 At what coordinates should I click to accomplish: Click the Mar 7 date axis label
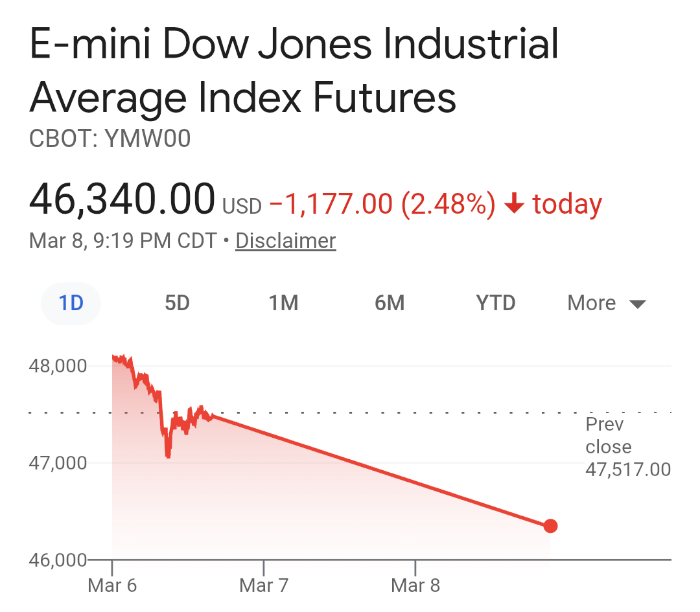[x=264, y=586]
